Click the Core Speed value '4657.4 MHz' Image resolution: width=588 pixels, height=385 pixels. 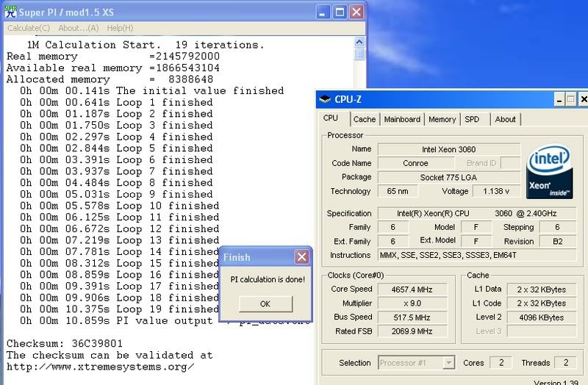[412, 289]
